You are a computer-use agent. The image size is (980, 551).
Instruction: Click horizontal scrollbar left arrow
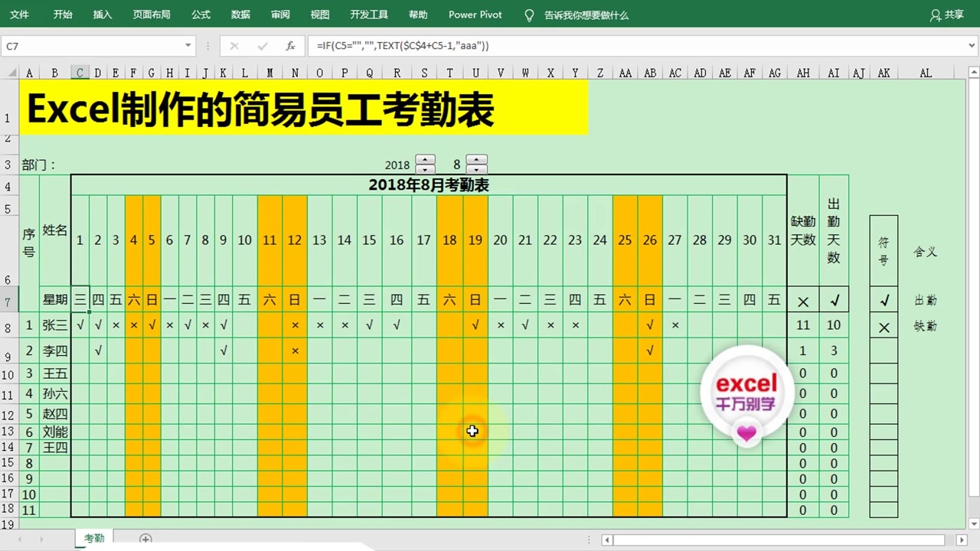(608, 540)
